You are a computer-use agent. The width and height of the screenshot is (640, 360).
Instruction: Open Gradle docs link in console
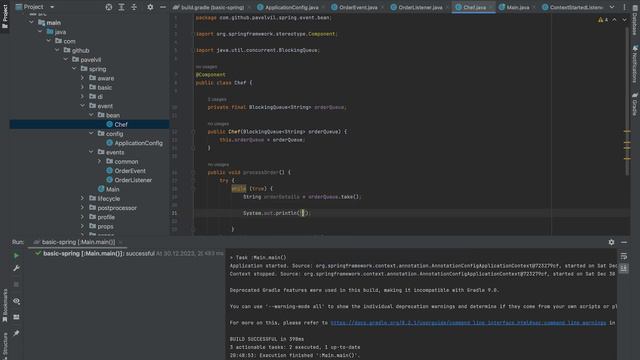click(468, 323)
